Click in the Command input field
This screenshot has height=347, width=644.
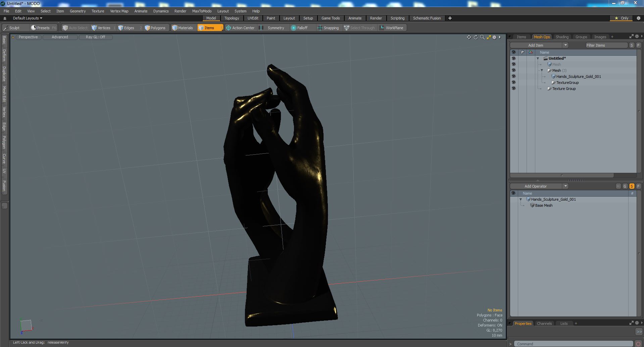coord(573,344)
